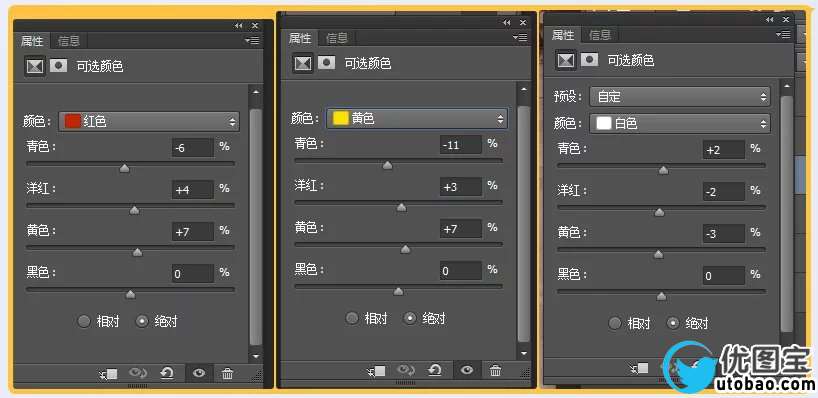Clip to layer icon in white panel

tap(639, 368)
